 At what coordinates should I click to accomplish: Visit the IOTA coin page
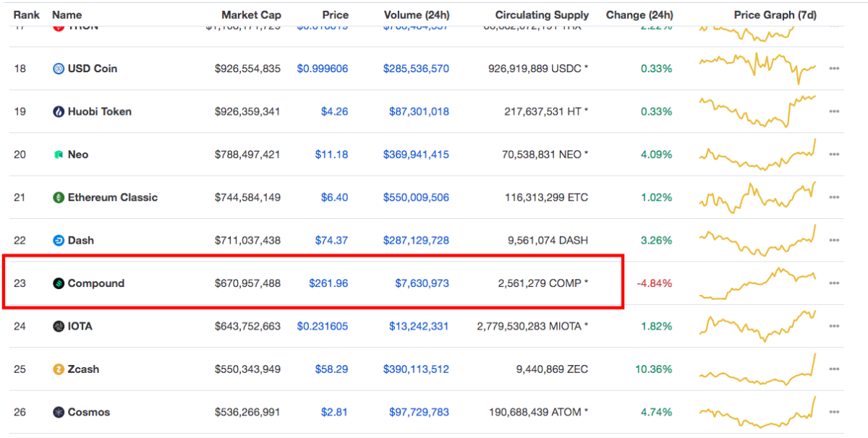click(x=80, y=327)
